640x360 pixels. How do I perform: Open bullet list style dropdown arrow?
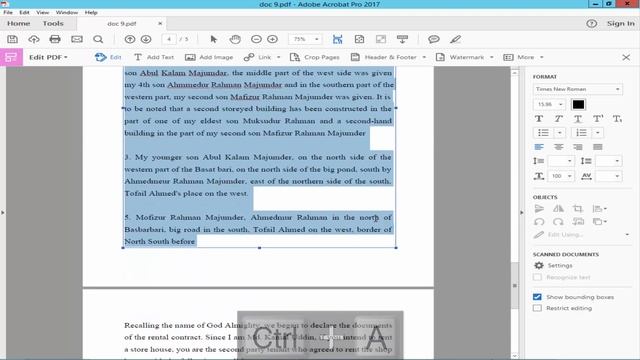[560, 133]
